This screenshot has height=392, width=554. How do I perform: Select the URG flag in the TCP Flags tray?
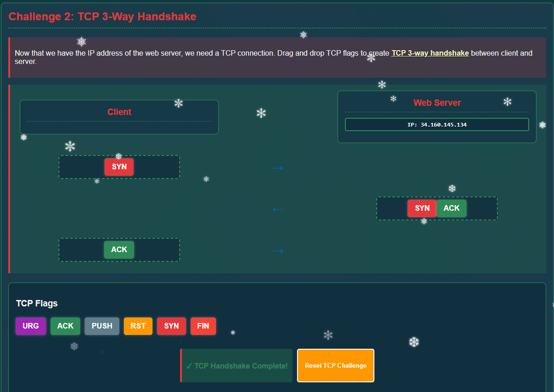tap(30, 326)
